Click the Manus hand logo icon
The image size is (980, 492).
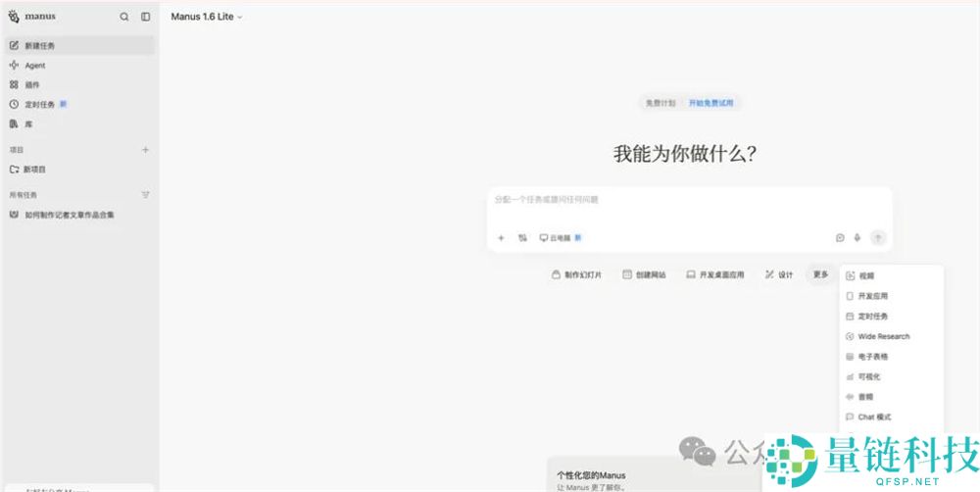pos(14,17)
